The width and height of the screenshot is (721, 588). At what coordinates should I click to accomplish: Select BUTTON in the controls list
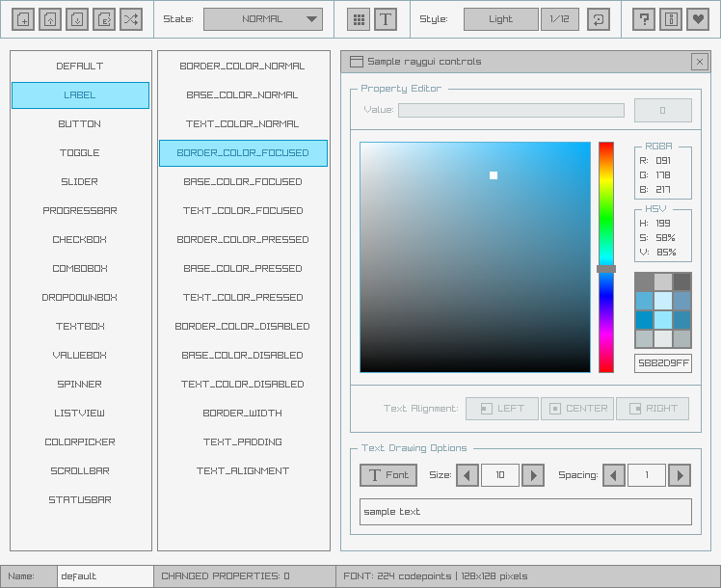point(80,124)
